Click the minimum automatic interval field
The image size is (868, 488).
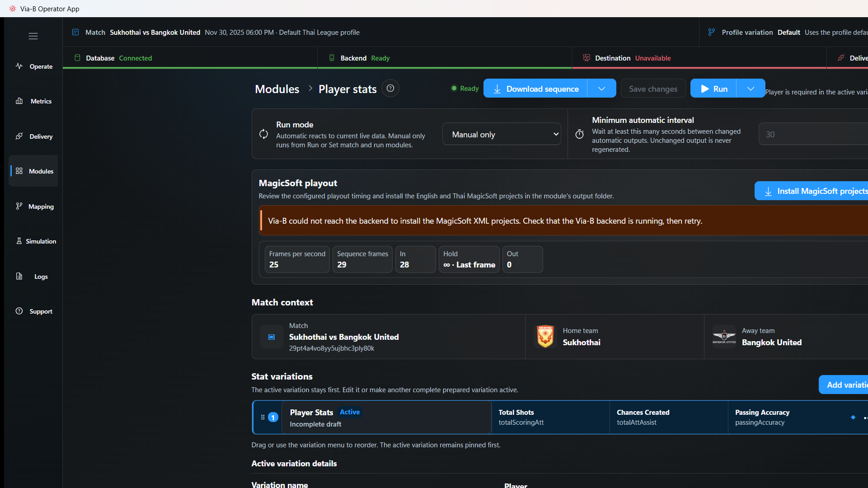click(x=813, y=134)
